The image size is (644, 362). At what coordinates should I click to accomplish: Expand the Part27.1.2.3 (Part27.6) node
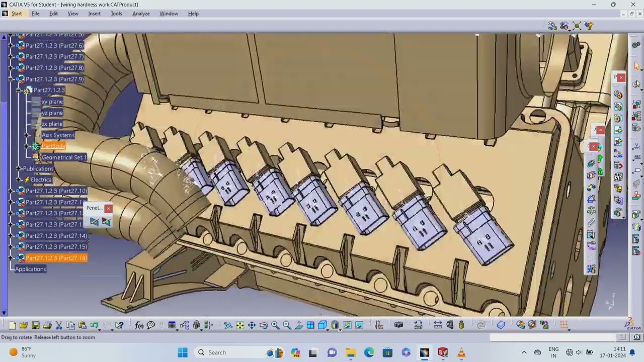11,46
